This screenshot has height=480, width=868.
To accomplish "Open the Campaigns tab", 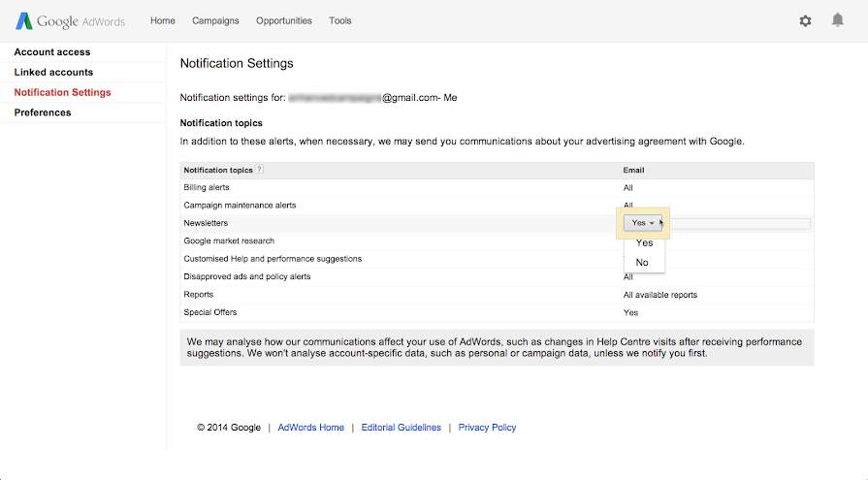I will click(x=215, y=20).
